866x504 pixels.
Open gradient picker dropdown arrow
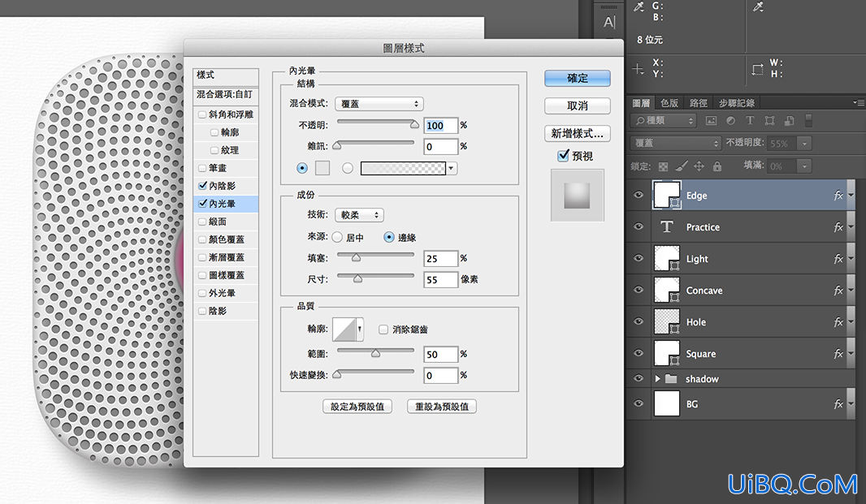click(x=452, y=168)
